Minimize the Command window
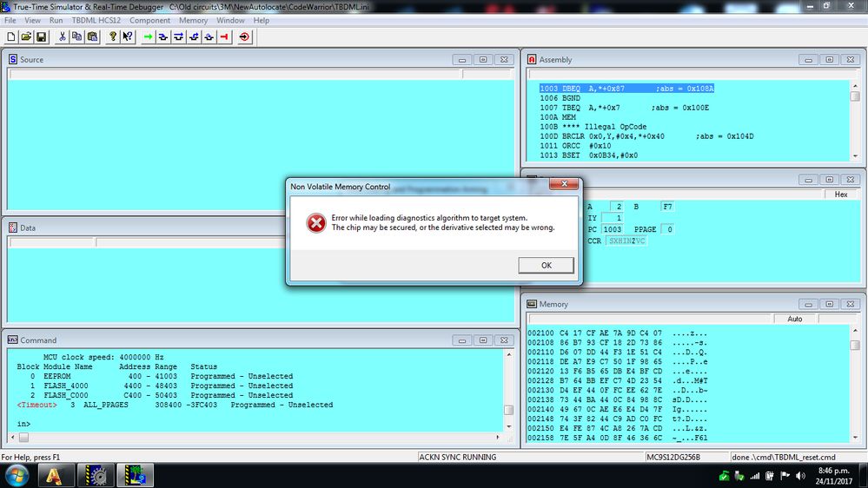The image size is (868, 488). [461, 340]
